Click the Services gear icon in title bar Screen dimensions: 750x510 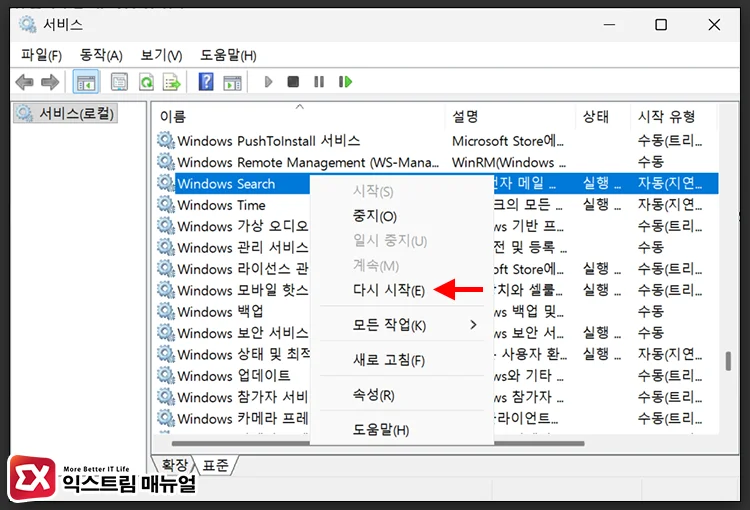pos(27,24)
